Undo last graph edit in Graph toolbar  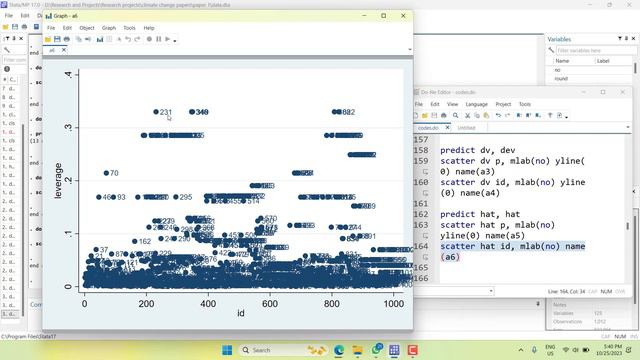tap(128, 39)
